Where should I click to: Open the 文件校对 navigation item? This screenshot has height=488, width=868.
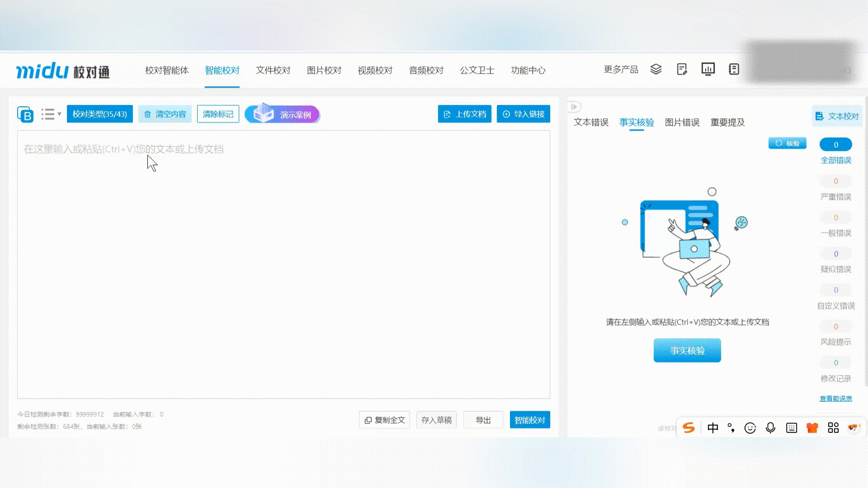(x=273, y=70)
